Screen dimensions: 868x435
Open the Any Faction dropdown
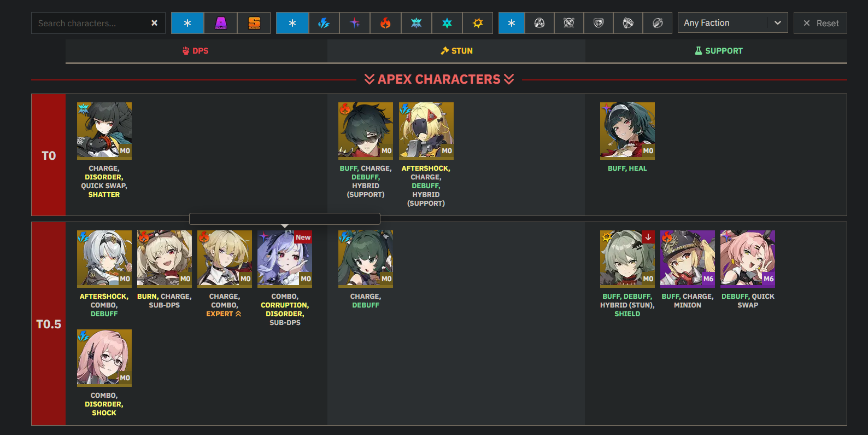point(733,23)
